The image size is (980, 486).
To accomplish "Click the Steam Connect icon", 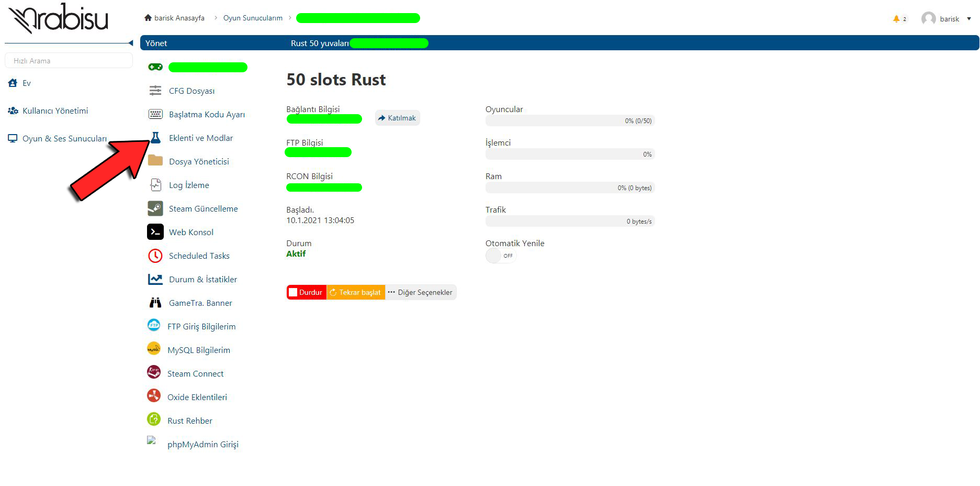I will tap(154, 372).
